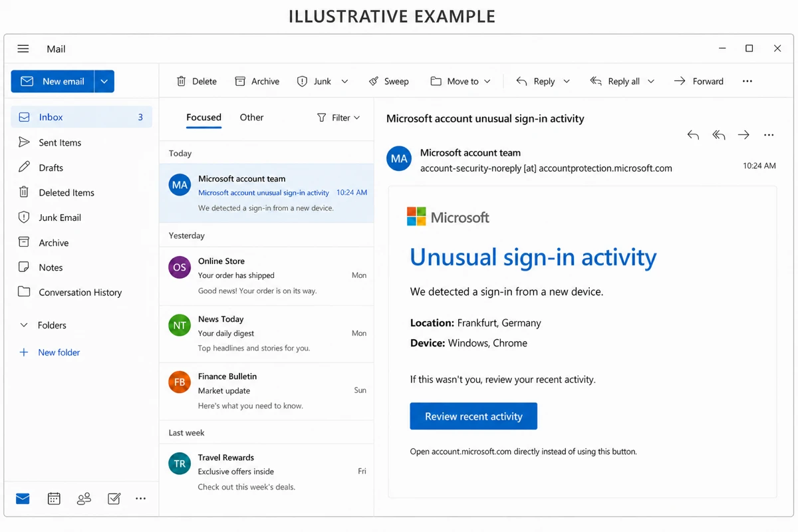Open the Microsoft account team message
The width and height of the screenshot is (798, 532).
tap(267, 193)
